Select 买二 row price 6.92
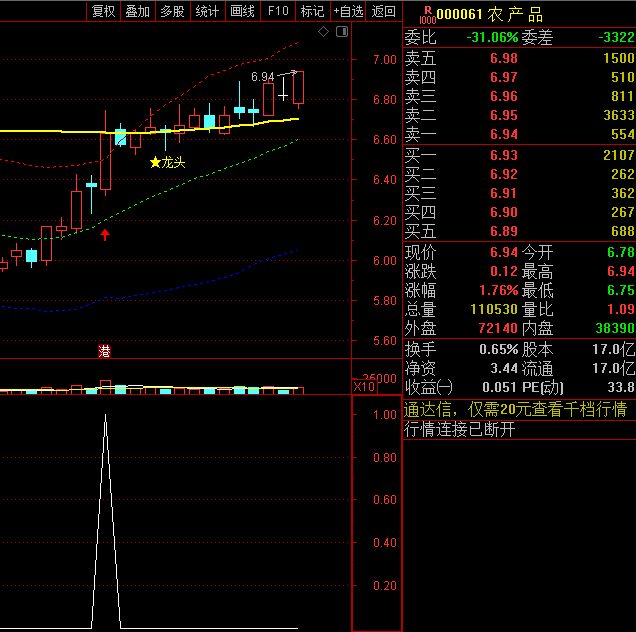Viewport: 636px width, 632px height. click(504, 174)
